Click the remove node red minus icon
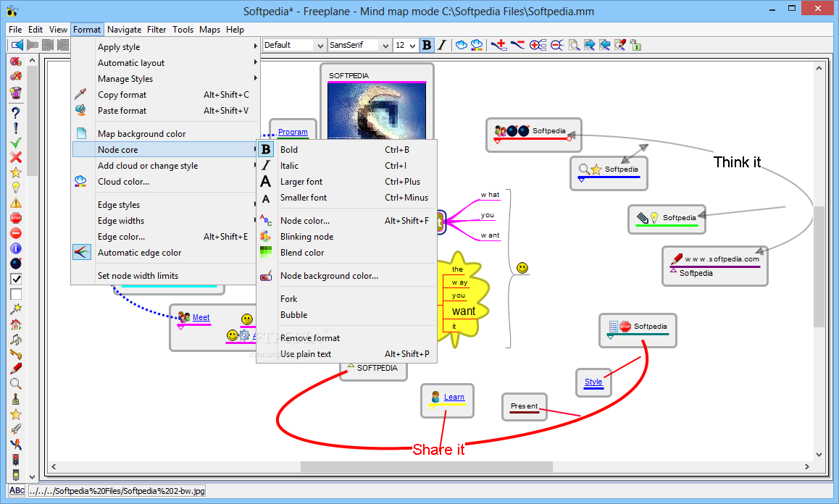Image resolution: width=839 pixels, height=504 pixels. 517,45
